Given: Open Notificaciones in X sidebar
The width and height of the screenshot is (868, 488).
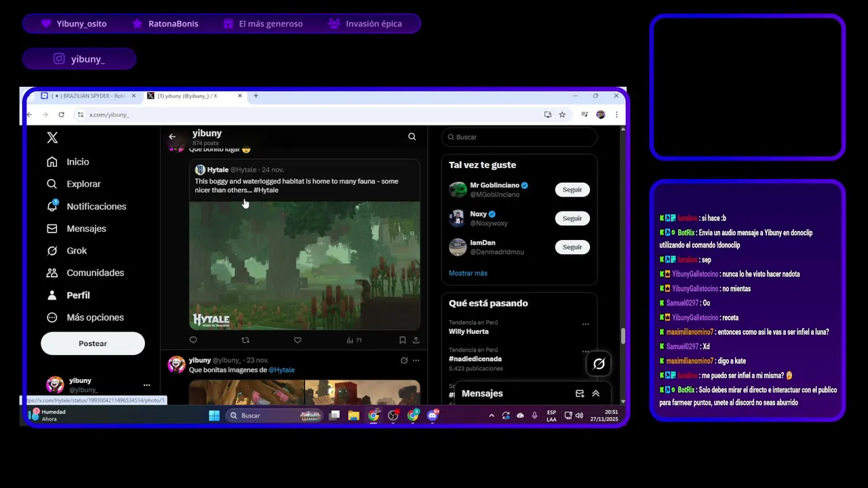Looking at the screenshot, I should (86, 206).
